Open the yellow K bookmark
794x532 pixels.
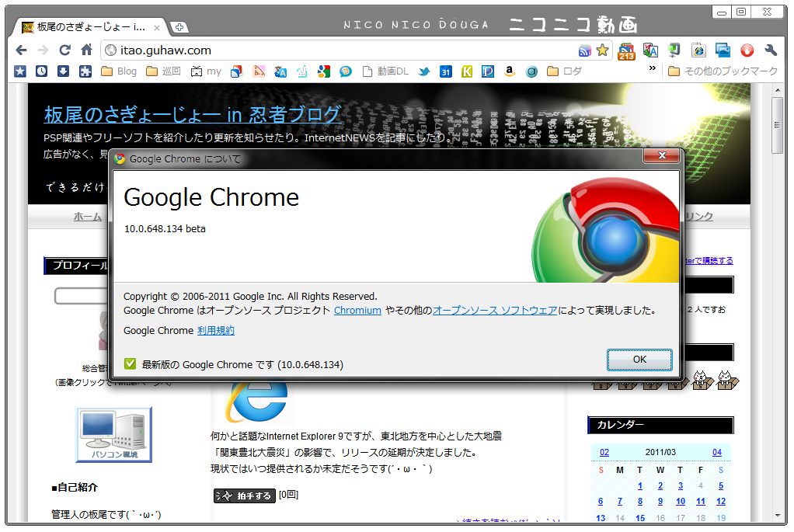point(467,72)
